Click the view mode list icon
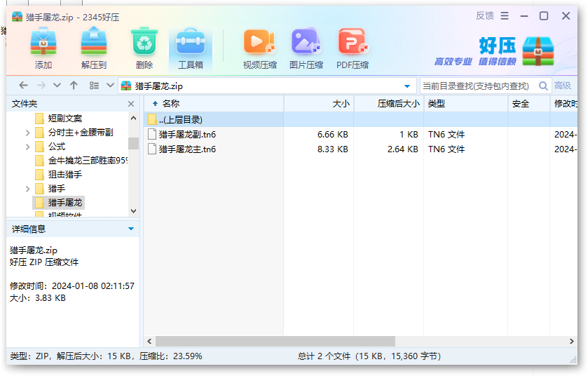This screenshot has width=588, height=376. (94, 86)
